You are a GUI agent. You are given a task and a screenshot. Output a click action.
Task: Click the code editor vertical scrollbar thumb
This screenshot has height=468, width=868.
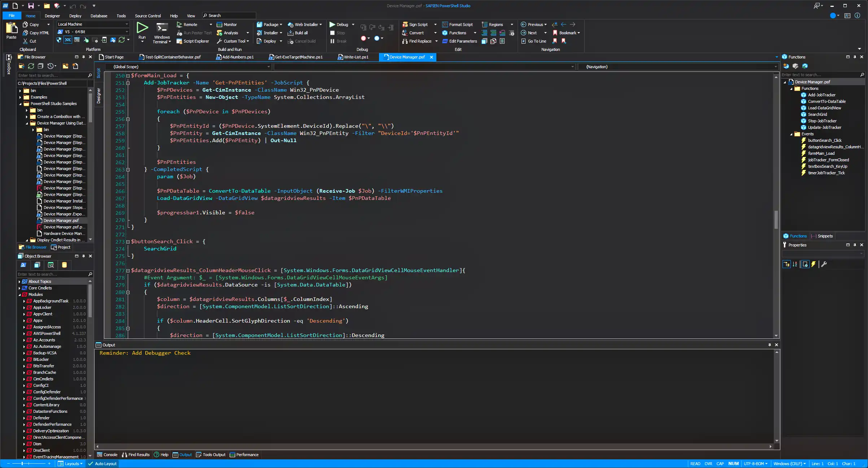[x=776, y=219]
